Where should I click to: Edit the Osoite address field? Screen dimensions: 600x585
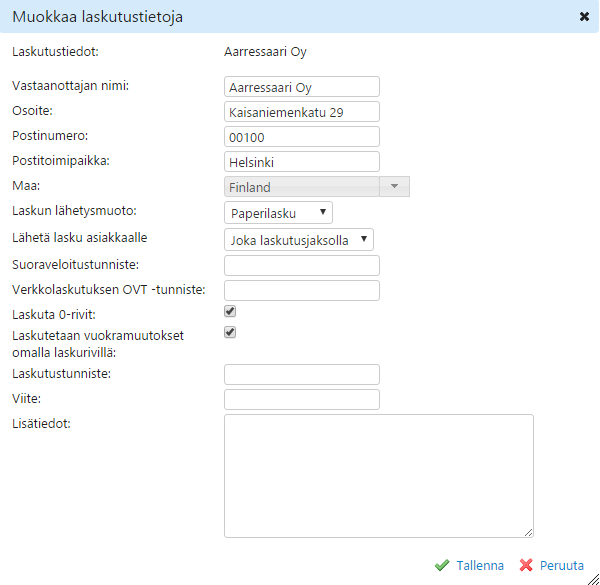tap(302, 112)
